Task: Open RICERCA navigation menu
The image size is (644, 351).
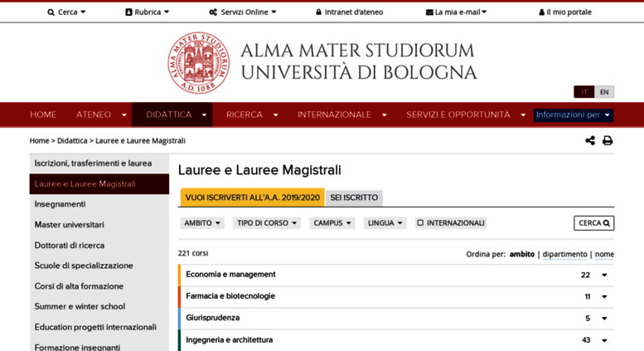Action: [x=252, y=115]
